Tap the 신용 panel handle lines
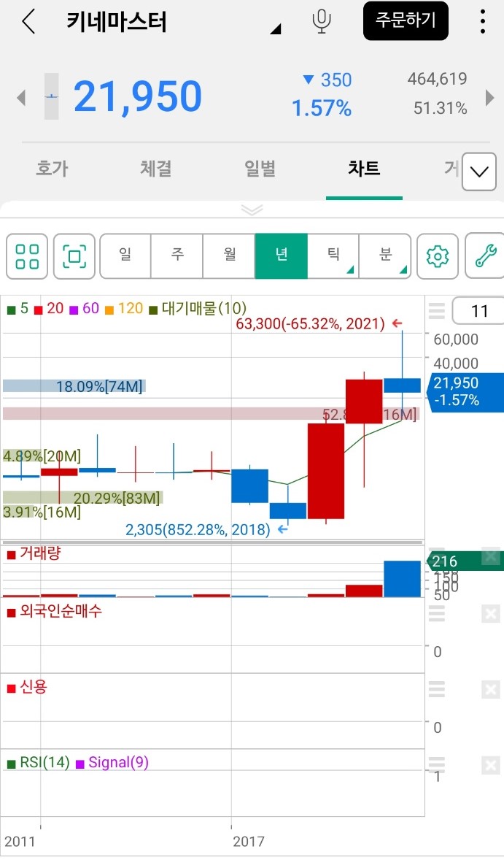 click(x=437, y=689)
